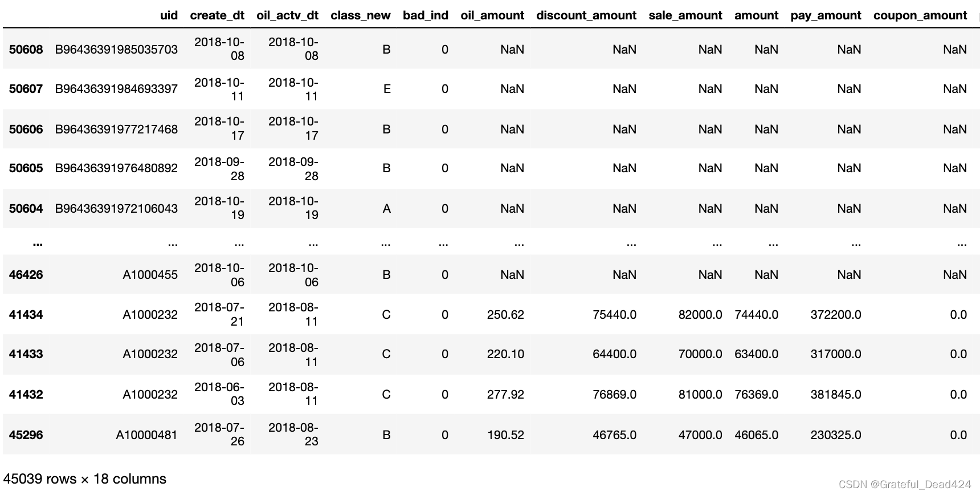Viewport: 980px width, 495px height.
Task: Click the '45039 rows × 18 columns' summary text
Action: [x=85, y=479]
